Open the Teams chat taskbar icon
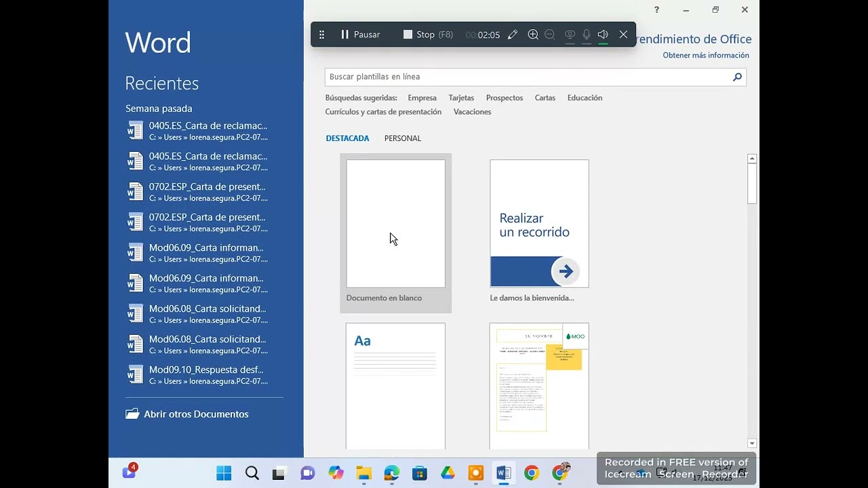 (x=307, y=473)
